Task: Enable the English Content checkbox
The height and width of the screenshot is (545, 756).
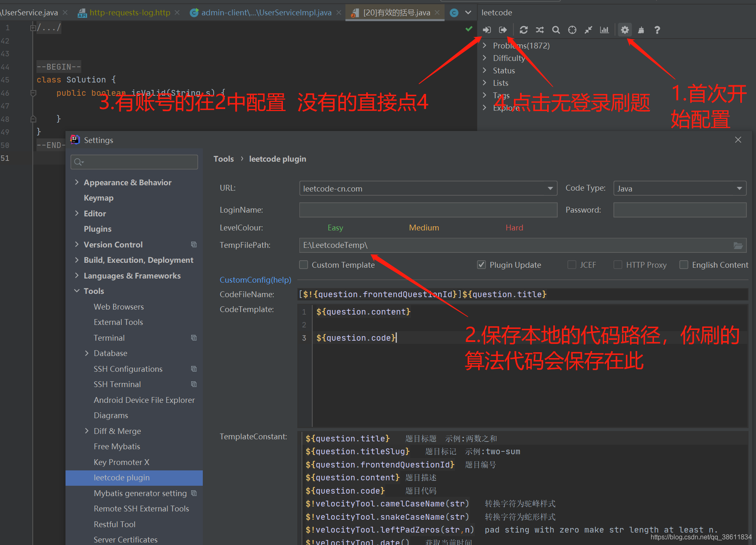Action: (x=684, y=265)
